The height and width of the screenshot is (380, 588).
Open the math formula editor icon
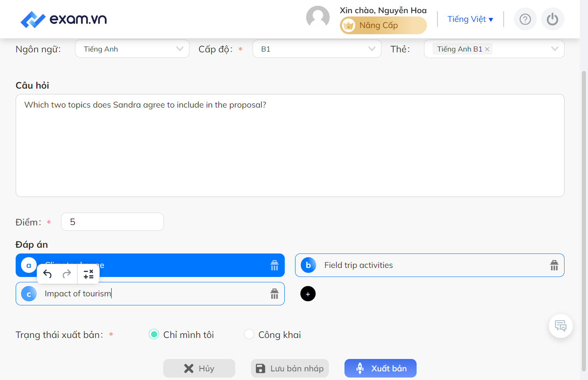[89, 274]
